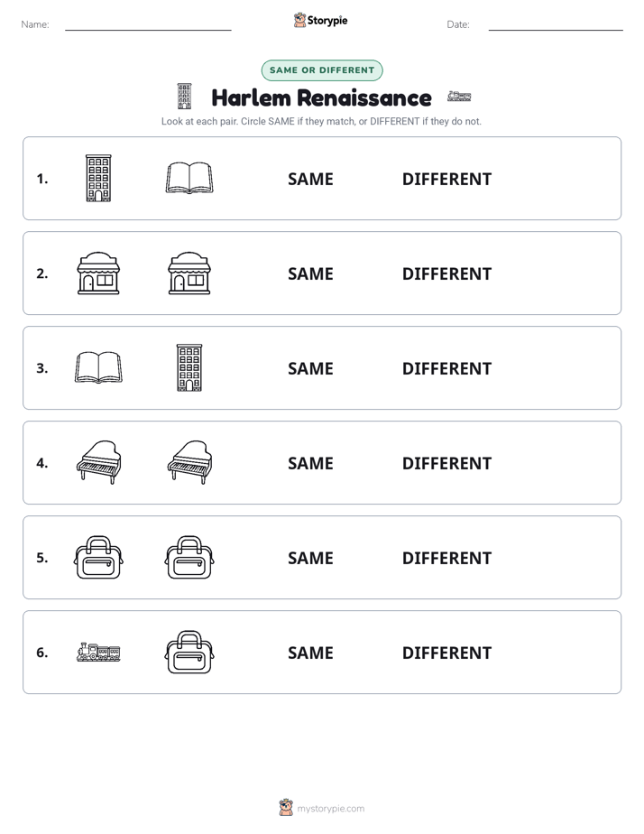Click the apartment building icon in row 1
644x834 pixels.
98,178
